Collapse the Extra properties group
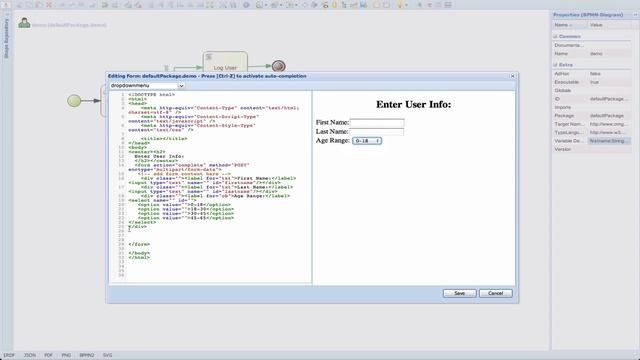 tap(555, 65)
